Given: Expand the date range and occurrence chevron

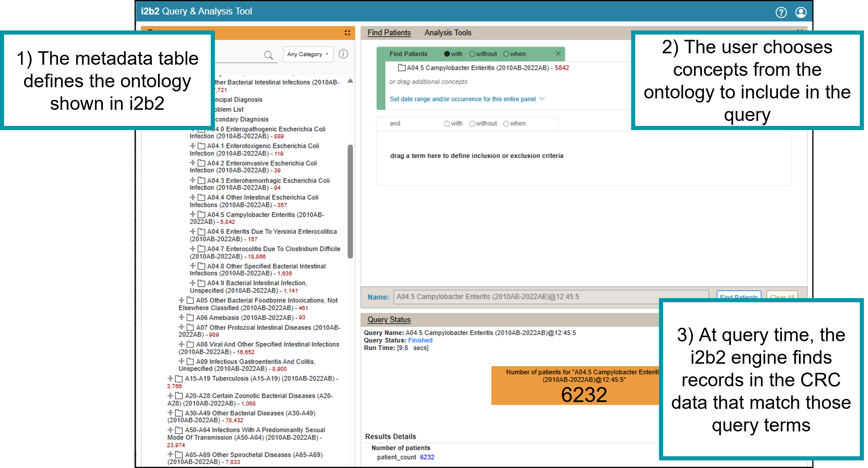Looking at the screenshot, I should coord(542,99).
